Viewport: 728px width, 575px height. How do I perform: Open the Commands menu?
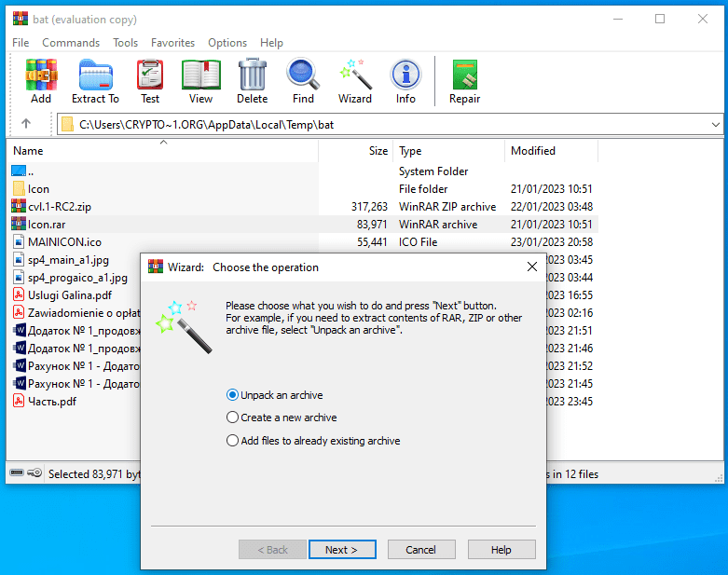tap(71, 43)
